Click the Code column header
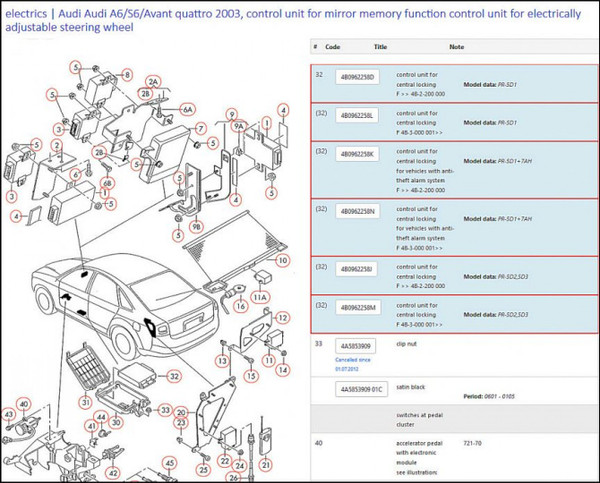Image resolution: width=600 pixels, height=483 pixels. (x=333, y=47)
